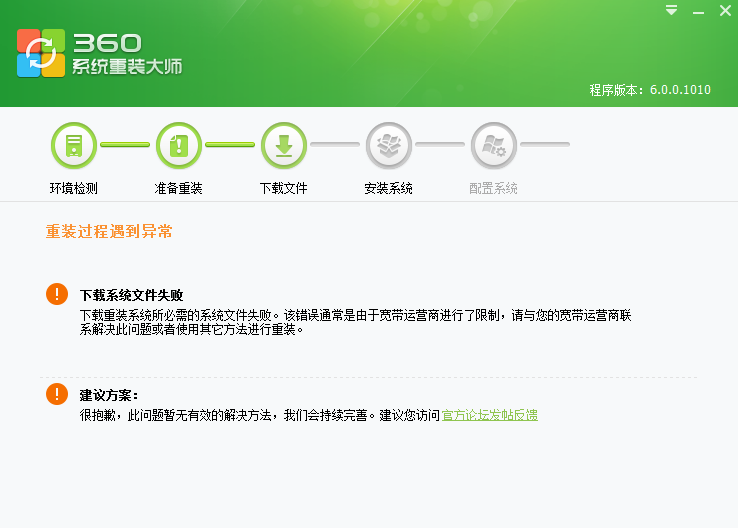
Task: Select the 安装系统 step icon
Action: point(389,145)
